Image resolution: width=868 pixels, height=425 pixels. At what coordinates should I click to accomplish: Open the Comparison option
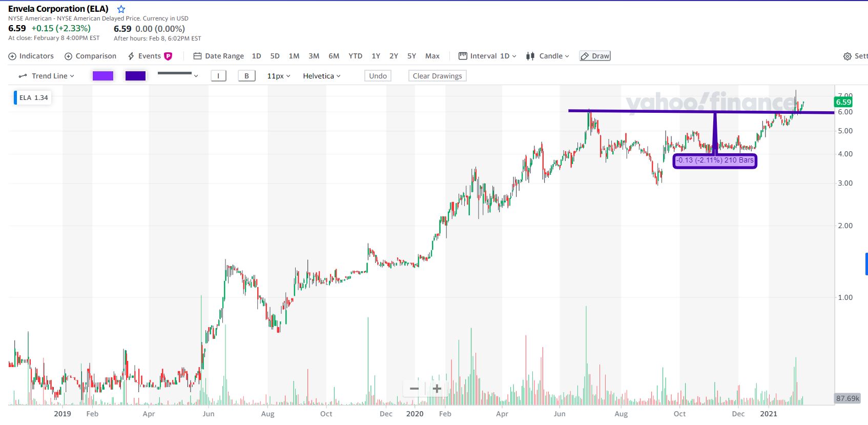91,56
